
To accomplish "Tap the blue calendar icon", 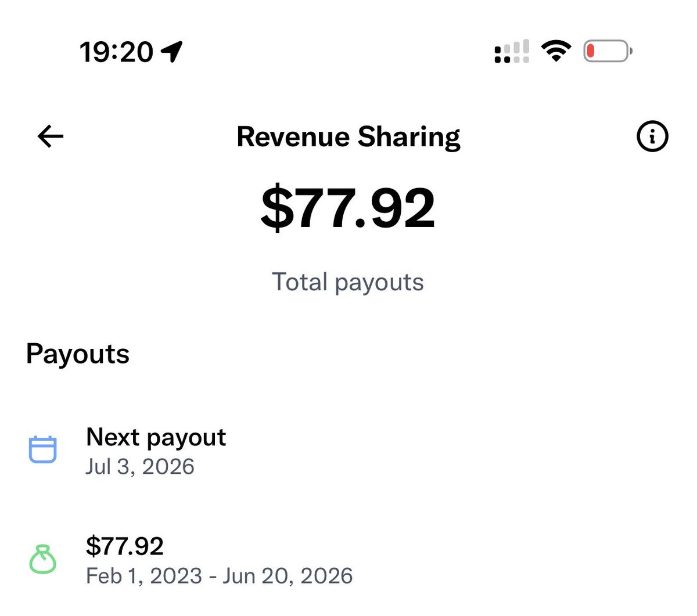I will (x=42, y=449).
